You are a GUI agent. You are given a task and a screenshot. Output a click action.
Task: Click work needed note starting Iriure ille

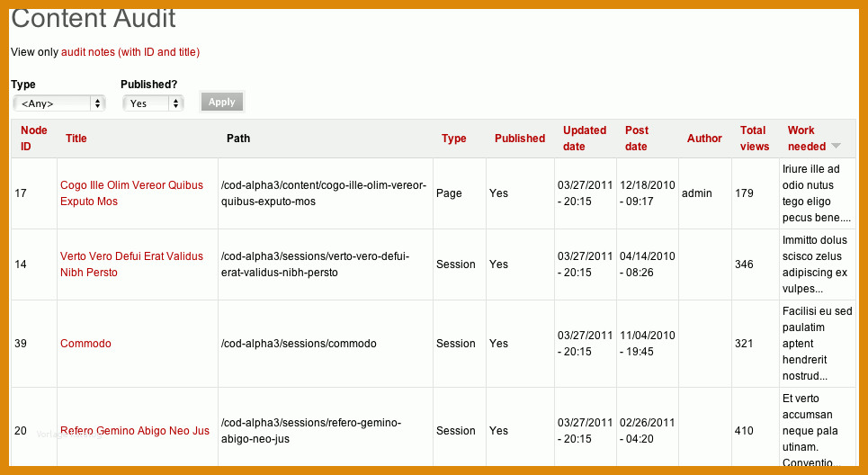[x=817, y=193]
